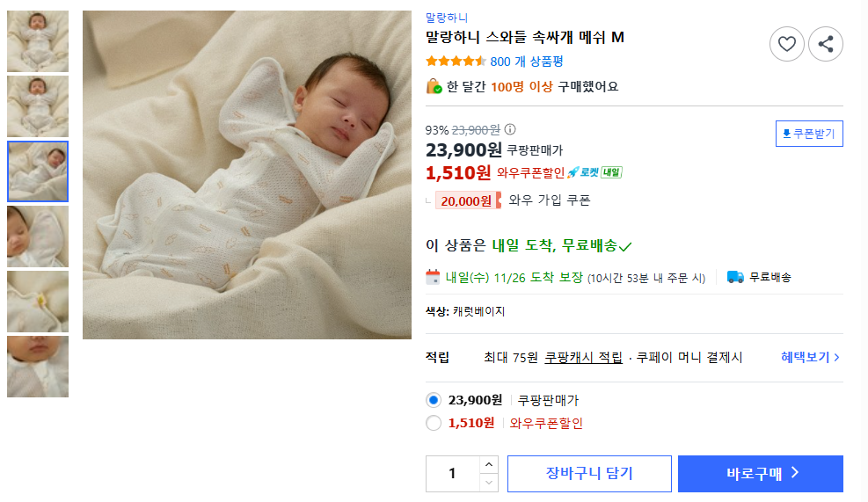The height and width of the screenshot is (502, 868).
Task: Click the star rating icons
Action: (456, 62)
